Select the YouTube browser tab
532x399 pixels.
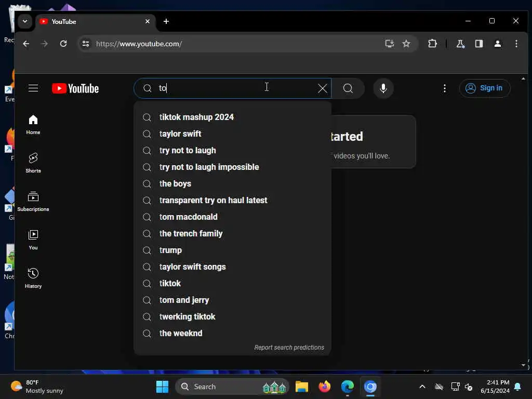tap(95, 22)
